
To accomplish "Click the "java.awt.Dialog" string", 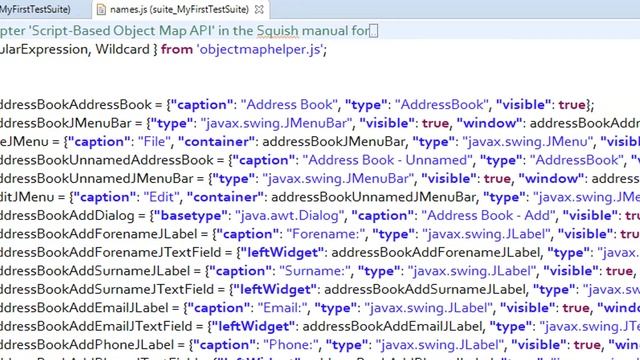I will 290,216.
